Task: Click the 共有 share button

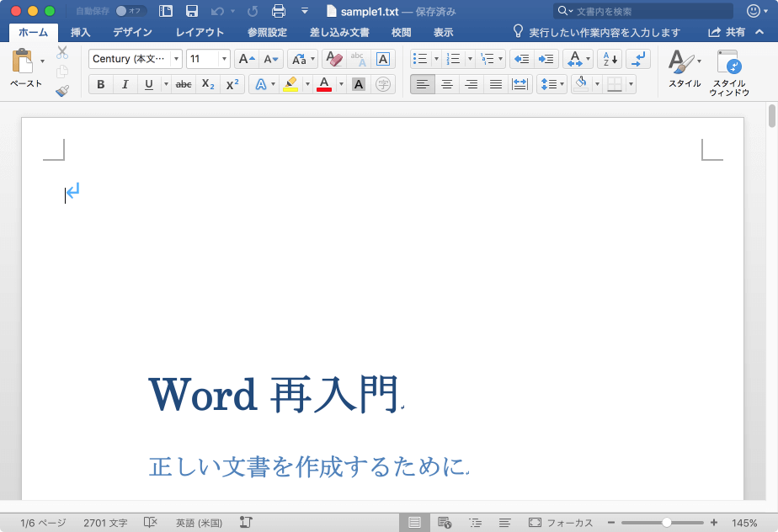Action: [727, 33]
